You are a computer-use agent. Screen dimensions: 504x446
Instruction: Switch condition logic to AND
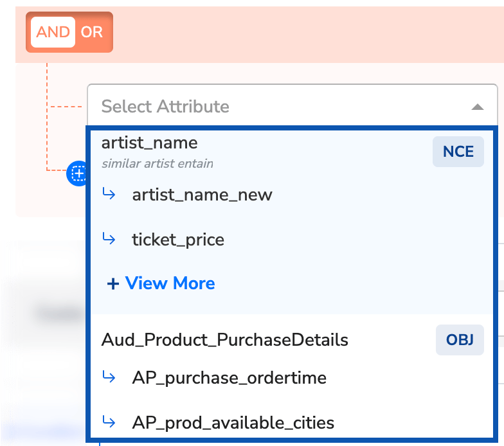pyautogui.click(x=53, y=32)
